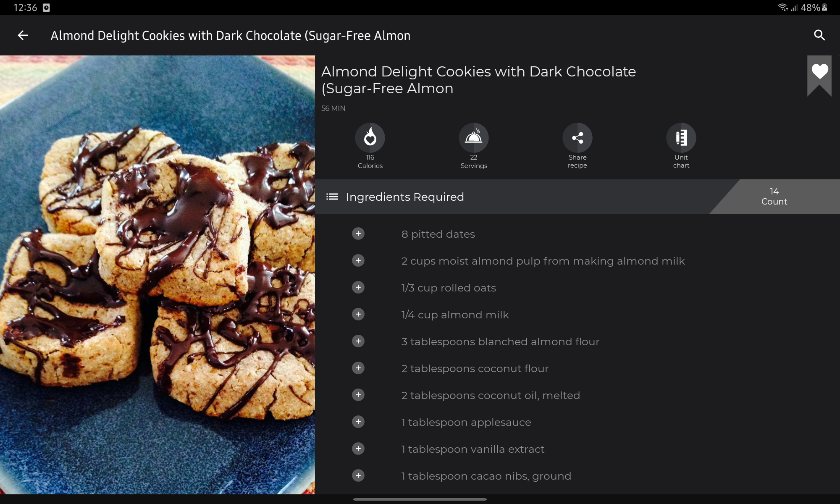This screenshot has height=504, width=840.
Task: Add coconut oil, melted plus button
Action: 358,395
